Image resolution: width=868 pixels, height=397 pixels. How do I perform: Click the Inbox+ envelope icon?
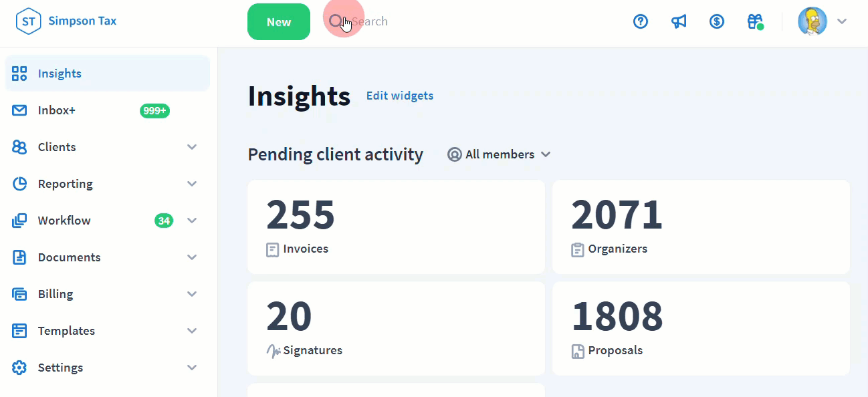point(19,110)
